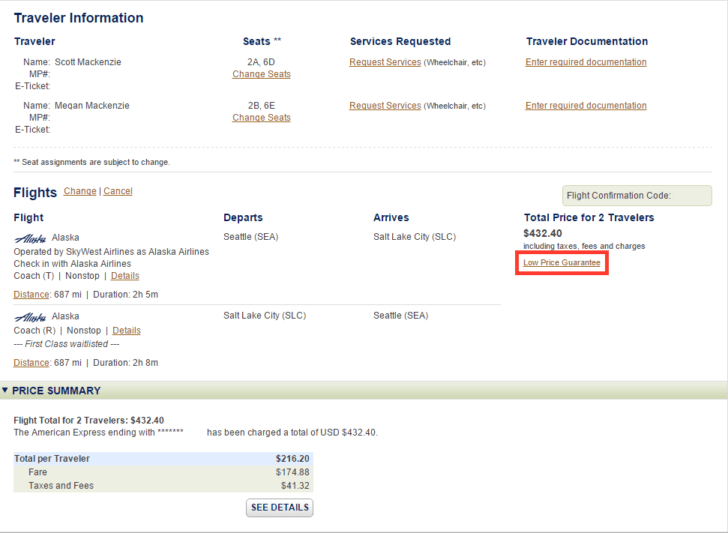Collapse the Price Summary section triangle
The image size is (728, 533).
(x=5, y=390)
